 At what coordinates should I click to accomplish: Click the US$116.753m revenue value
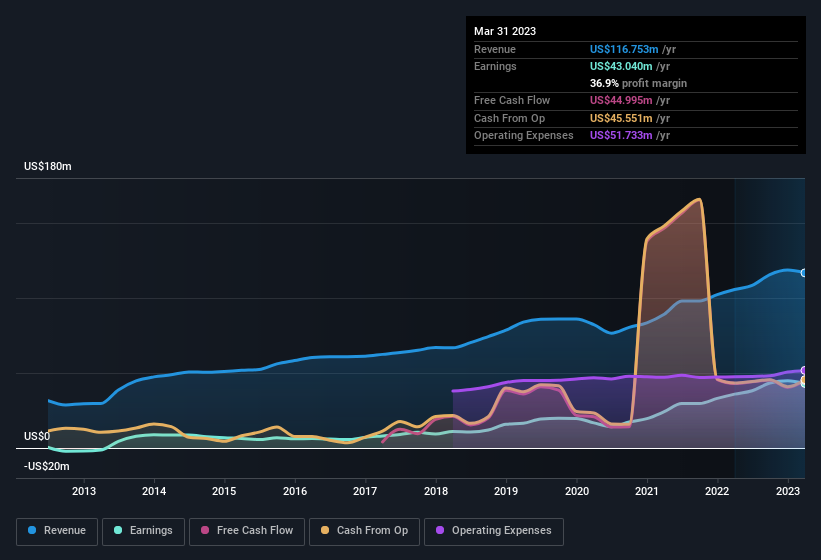pos(624,49)
